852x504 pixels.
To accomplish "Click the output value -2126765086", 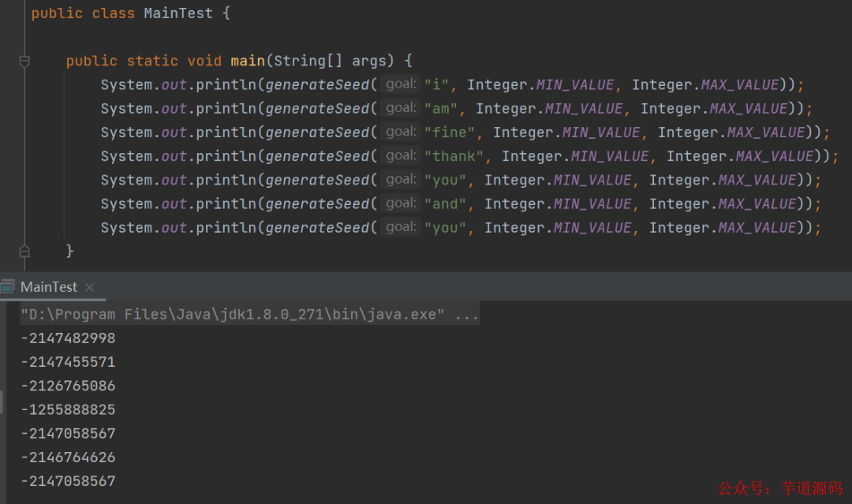I will (x=69, y=386).
